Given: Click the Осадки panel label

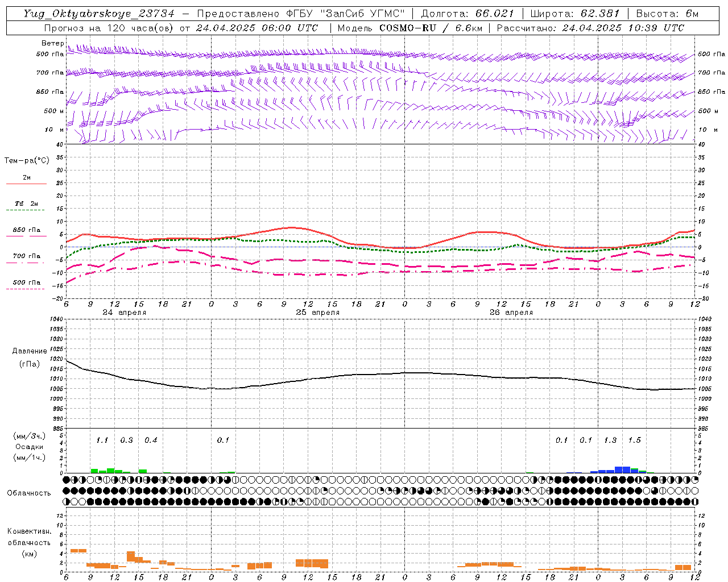Looking at the screenshot, I should (x=30, y=447).
